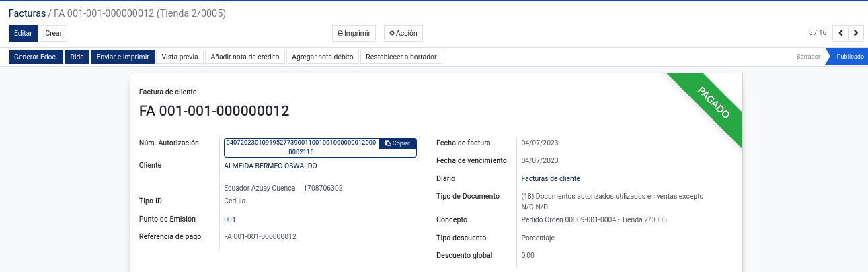This screenshot has height=272, width=868.
Task: Click the Cédula Tipo ID value
Action: click(x=235, y=201)
